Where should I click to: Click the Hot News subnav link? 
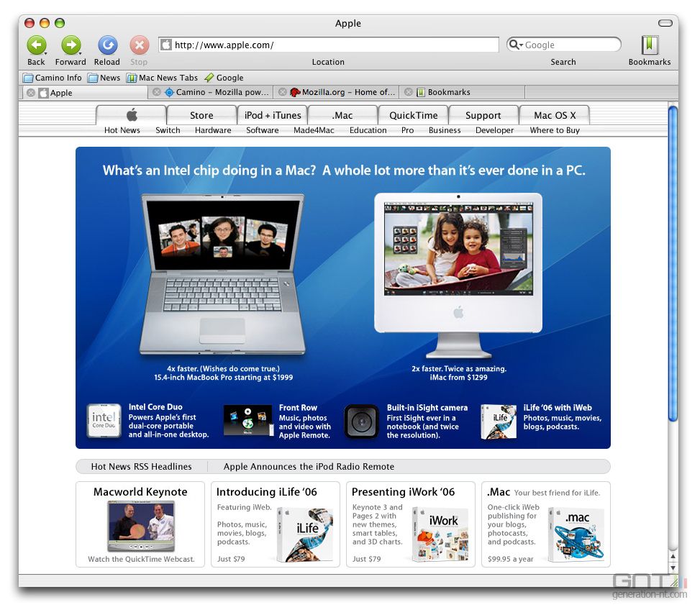click(x=122, y=130)
